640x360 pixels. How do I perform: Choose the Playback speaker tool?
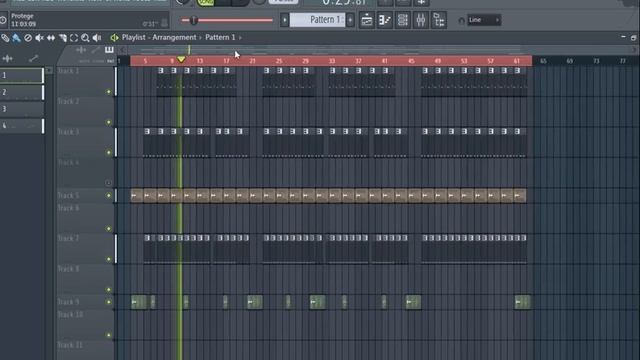pos(97,38)
